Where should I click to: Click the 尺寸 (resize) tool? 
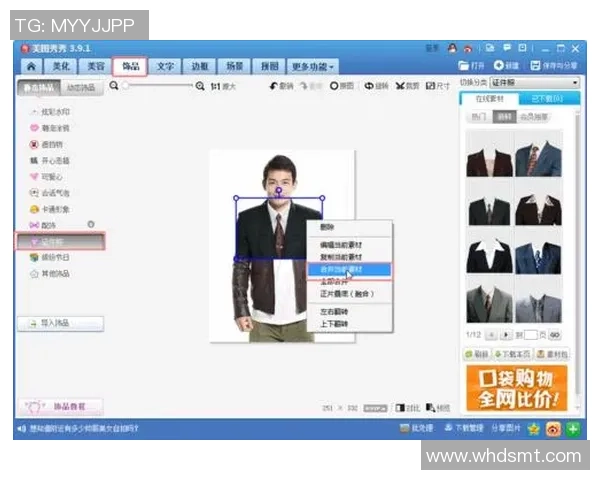tap(437, 87)
